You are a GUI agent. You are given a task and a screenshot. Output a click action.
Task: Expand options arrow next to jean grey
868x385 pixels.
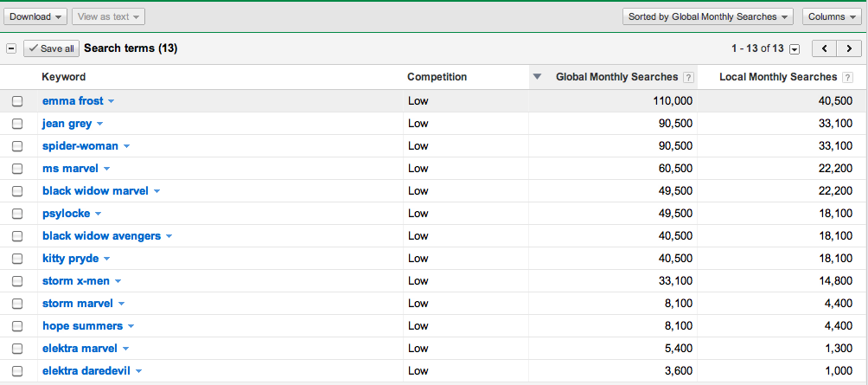click(x=99, y=124)
